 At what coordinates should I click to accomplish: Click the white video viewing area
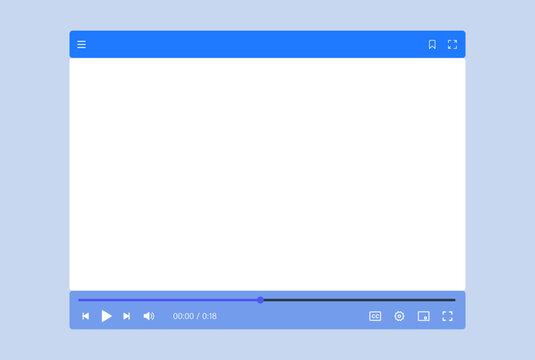[268, 174]
